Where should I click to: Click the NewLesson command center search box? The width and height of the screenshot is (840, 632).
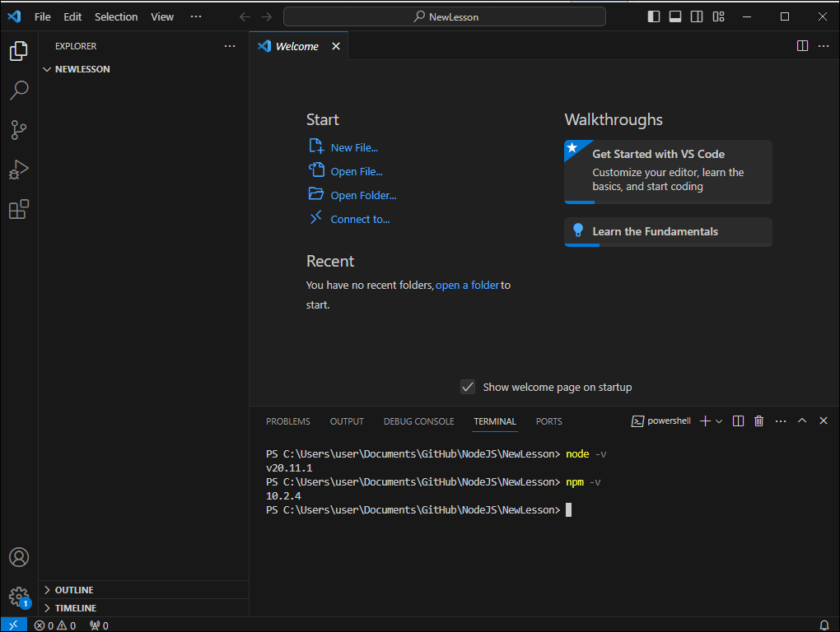click(445, 16)
